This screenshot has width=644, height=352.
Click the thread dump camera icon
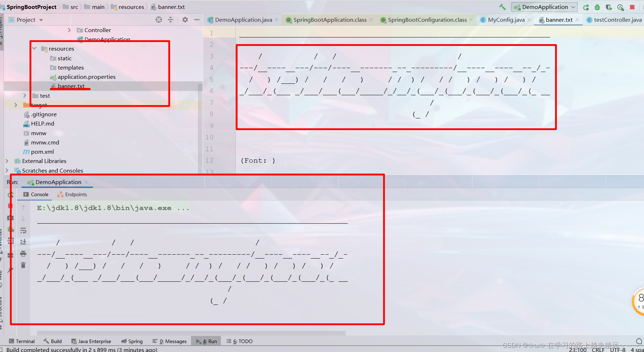[x=10, y=218]
